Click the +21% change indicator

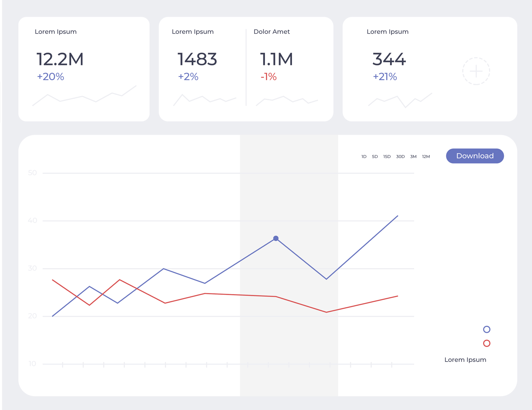pos(385,77)
